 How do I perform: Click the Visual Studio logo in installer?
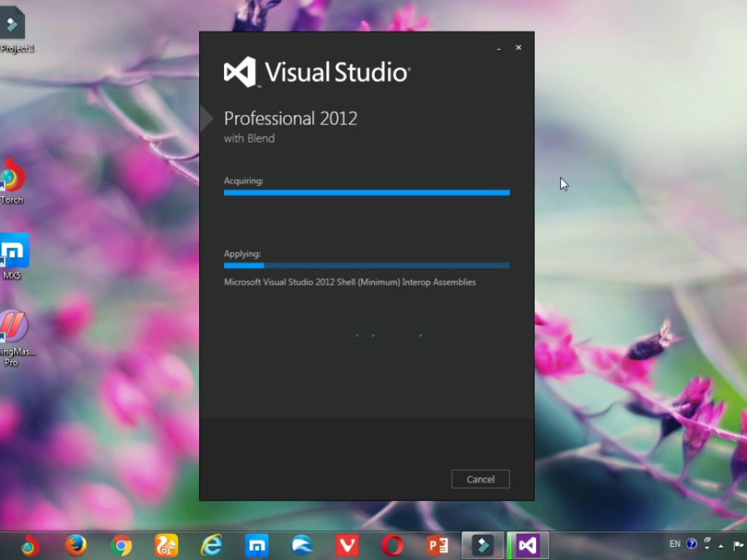(x=240, y=72)
